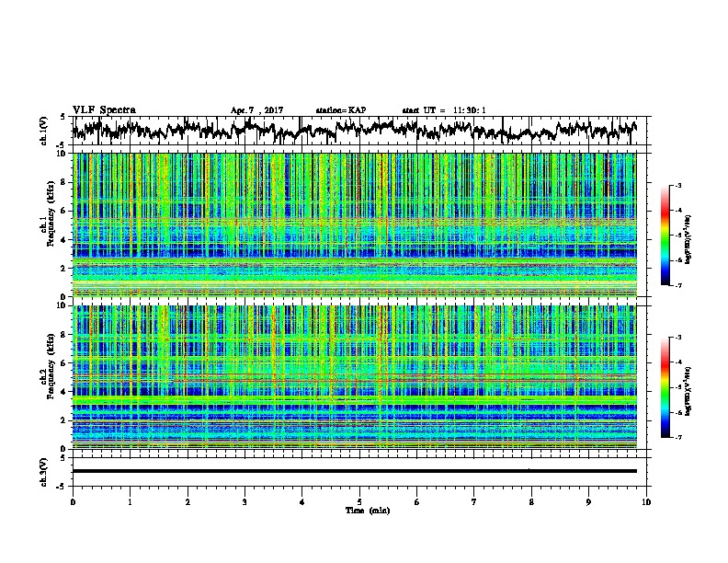Click the "-3" label on ch.2 colorbar
Screen dimensions: 728x563
pos(677,338)
